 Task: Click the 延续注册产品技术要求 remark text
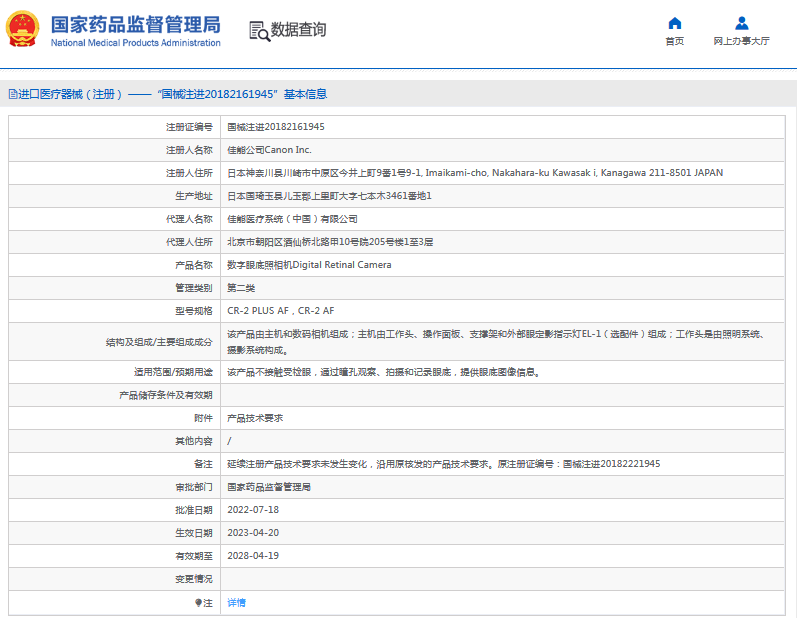pos(443,464)
